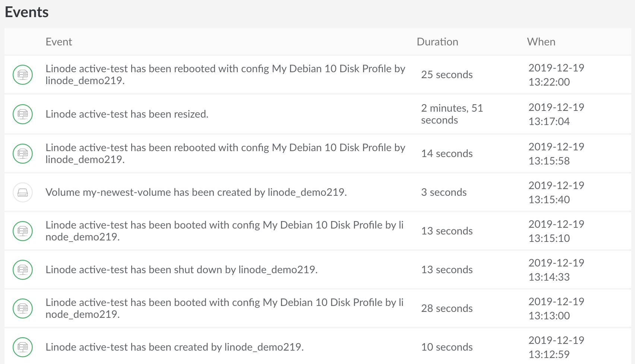The image size is (635, 364).
Task: Click the Event column header
Action: click(59, 42)
